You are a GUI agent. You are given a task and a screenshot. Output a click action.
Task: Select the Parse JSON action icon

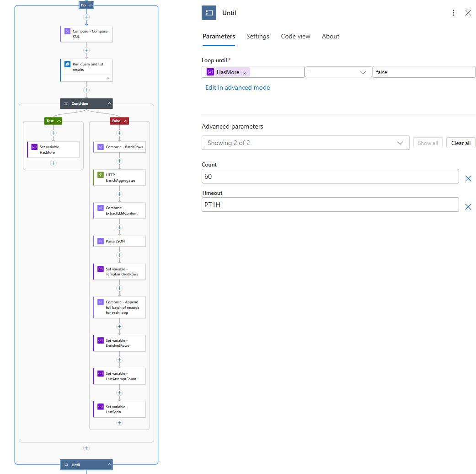tap(101, 241)
